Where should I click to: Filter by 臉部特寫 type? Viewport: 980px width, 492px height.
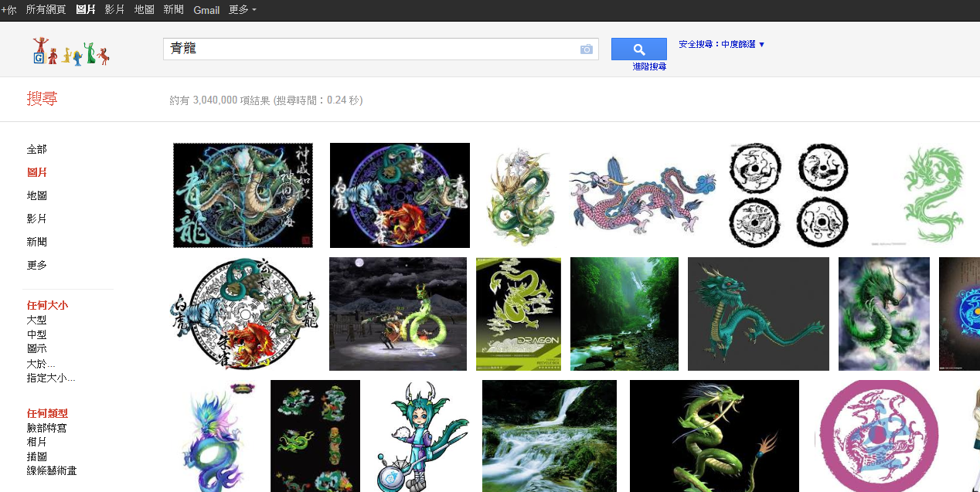[46, 428]
